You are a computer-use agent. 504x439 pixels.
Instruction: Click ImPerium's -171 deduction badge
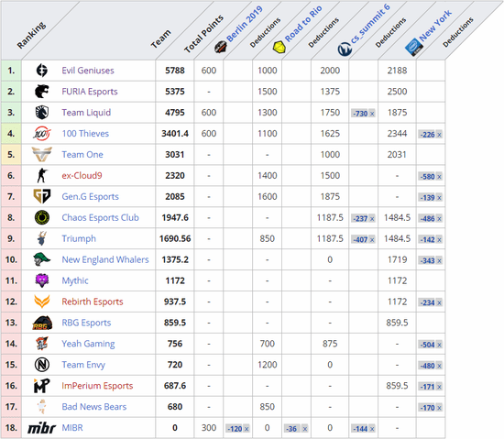point(431,387)
